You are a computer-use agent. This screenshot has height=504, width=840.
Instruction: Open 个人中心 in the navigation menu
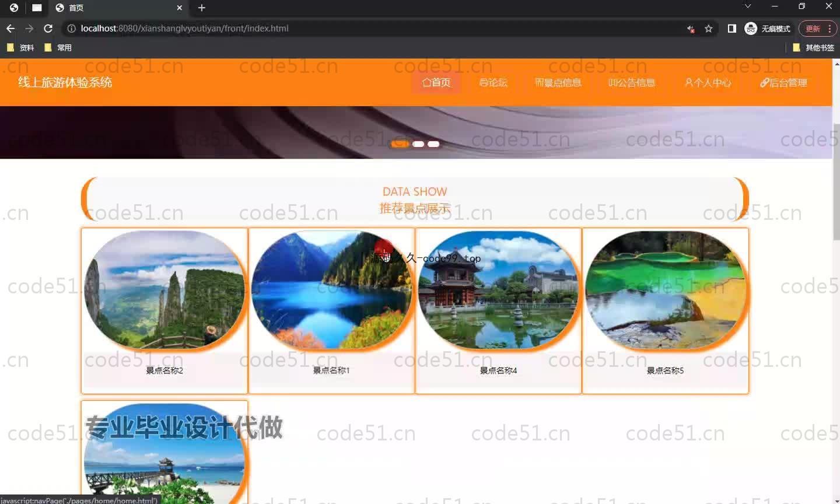(x=708, y=82)
